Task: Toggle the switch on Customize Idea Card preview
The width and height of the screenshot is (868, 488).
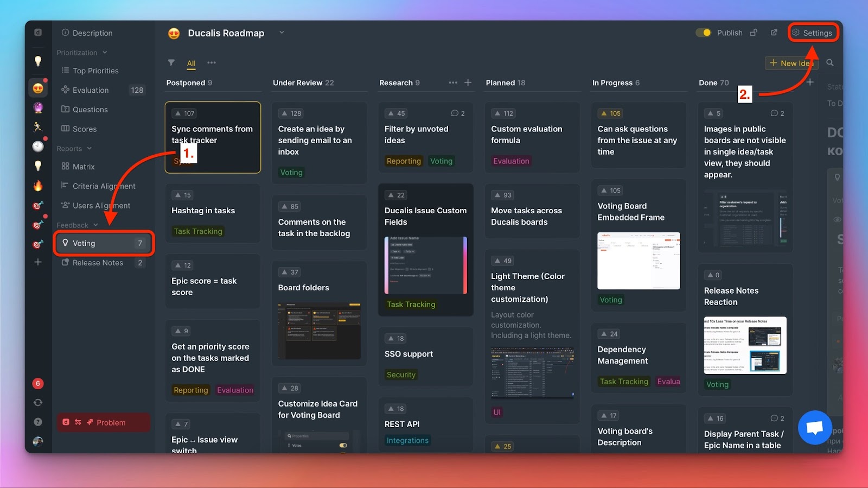Action: (343, 445)
